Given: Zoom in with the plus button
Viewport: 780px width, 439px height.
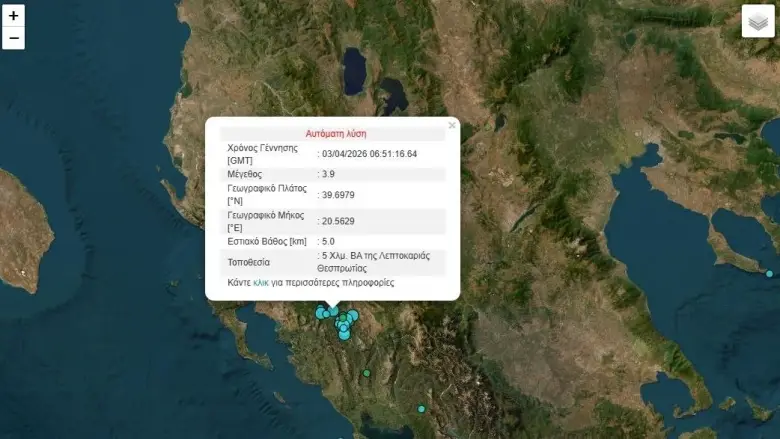Looking at the screenshot, I should click(13, 16).
